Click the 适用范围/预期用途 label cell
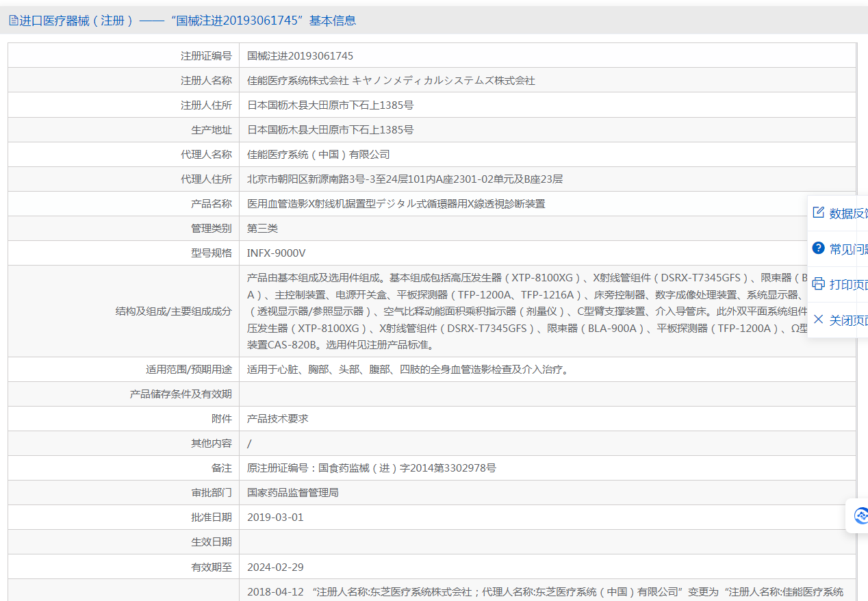The height and width of the screenshot is (601, 868). tap(123, 369)
